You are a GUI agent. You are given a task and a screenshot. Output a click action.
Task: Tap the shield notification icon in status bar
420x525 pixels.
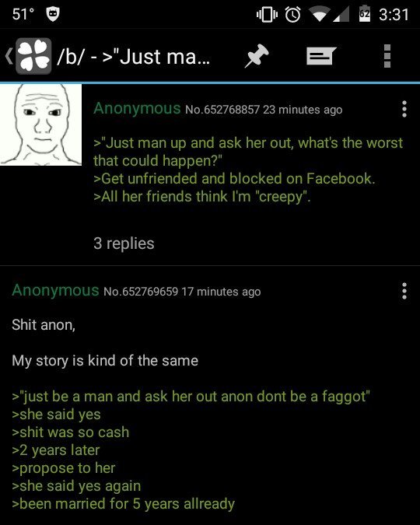tap(53, 15)
